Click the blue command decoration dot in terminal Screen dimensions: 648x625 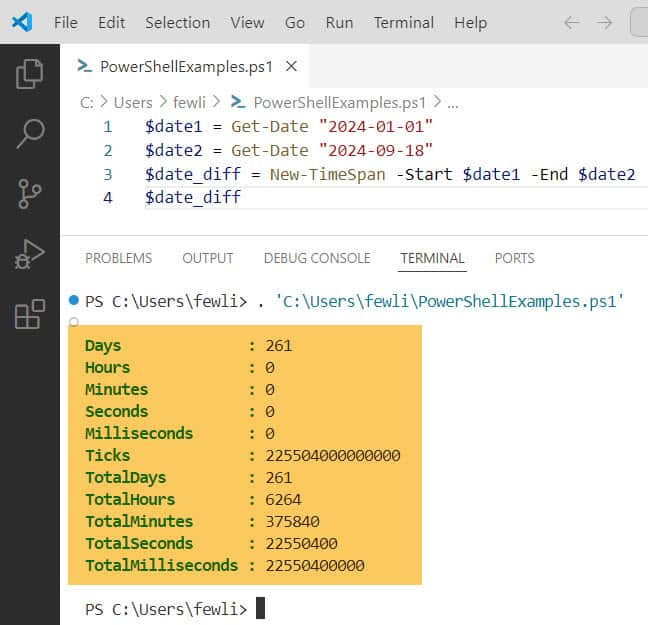[74, 300]
